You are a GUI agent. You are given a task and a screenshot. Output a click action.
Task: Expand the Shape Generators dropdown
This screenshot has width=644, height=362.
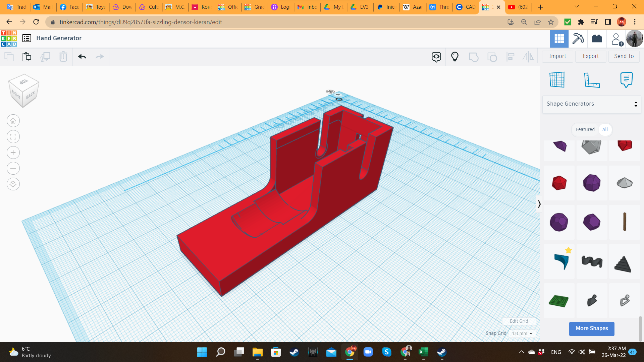point(592,104)
